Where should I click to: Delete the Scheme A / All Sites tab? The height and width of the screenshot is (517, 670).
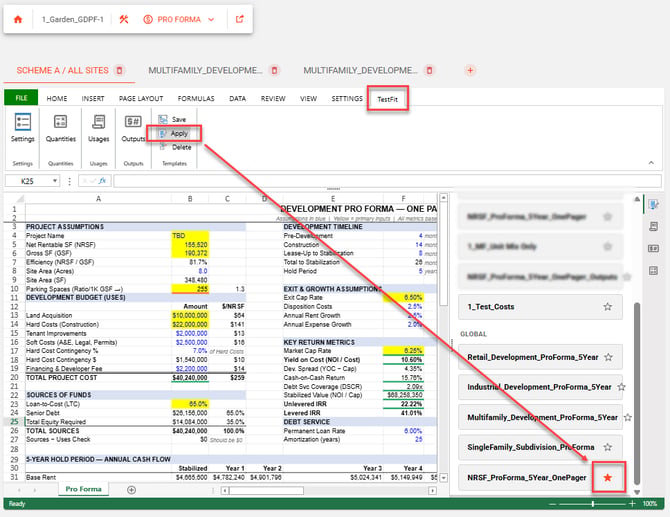pyautogui.click(x=120, y=70)
